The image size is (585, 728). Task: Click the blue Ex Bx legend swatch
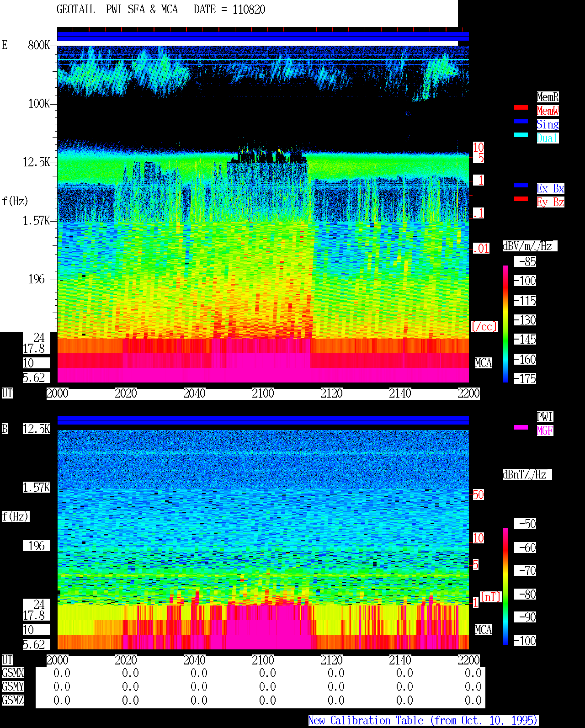pos(521,185)
